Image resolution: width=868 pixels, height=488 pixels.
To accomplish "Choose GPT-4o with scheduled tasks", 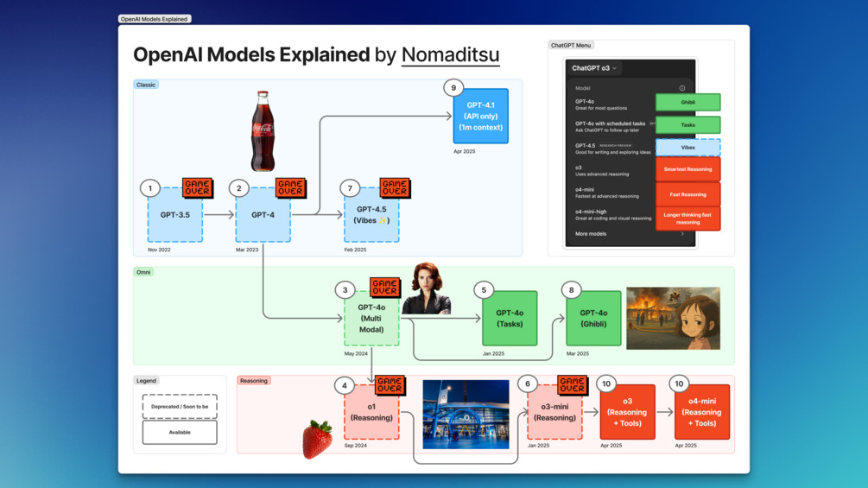I will click(613, 127).
